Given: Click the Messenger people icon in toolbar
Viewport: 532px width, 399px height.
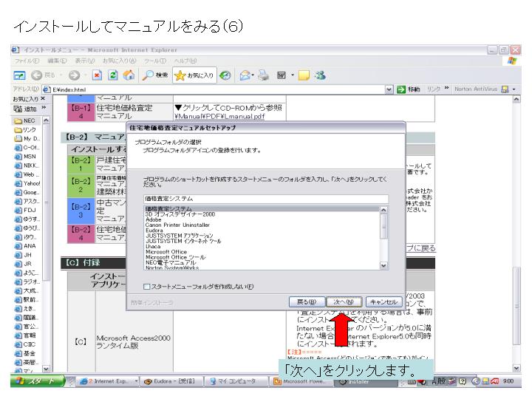Looking at the screenshot, I should tap(320, 75).
